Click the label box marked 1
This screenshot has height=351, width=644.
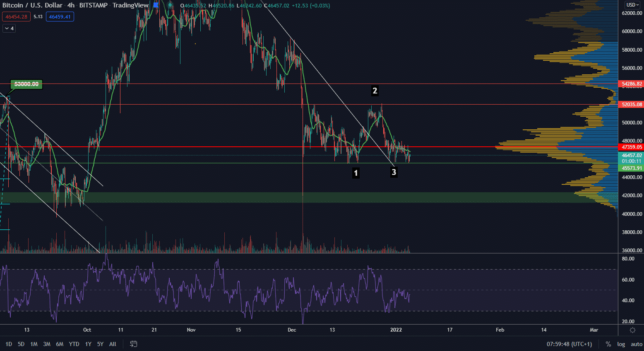coord(356,173)
